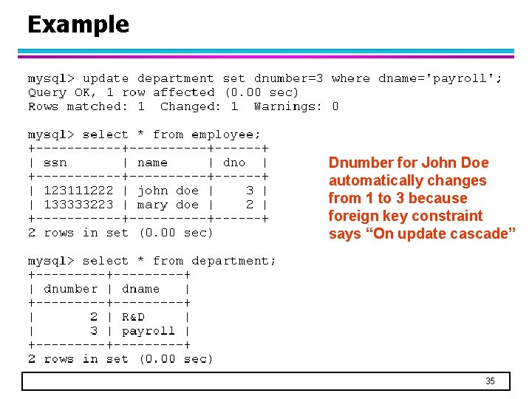This screenshot has width=532, height=399.
Task: Click dnumber value 3 for payroll
Action: (x=94, y=331)
